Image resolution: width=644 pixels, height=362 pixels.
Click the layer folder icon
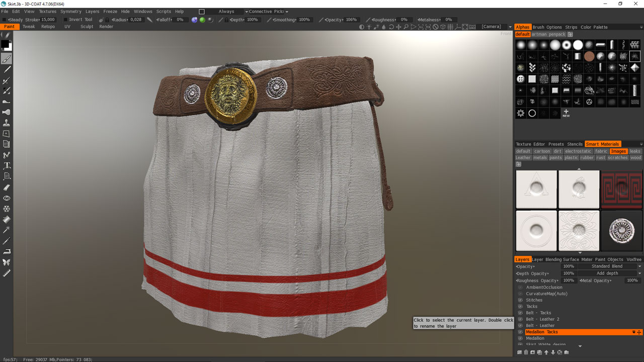point(567,352)
